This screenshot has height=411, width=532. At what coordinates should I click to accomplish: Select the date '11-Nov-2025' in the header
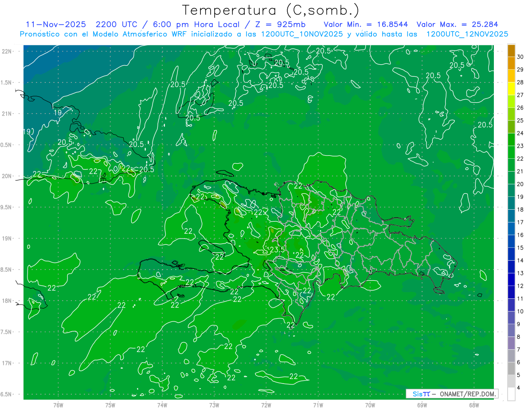coord(55,24)
